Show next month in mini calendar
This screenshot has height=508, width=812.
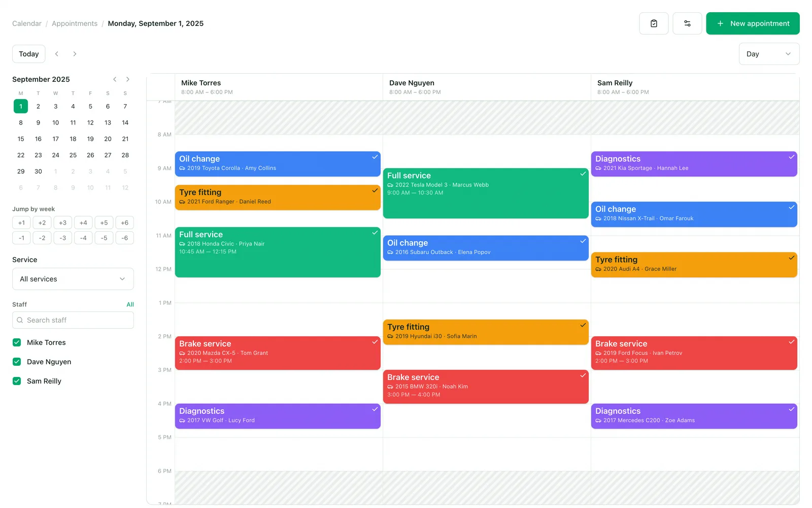click(128, 79)
